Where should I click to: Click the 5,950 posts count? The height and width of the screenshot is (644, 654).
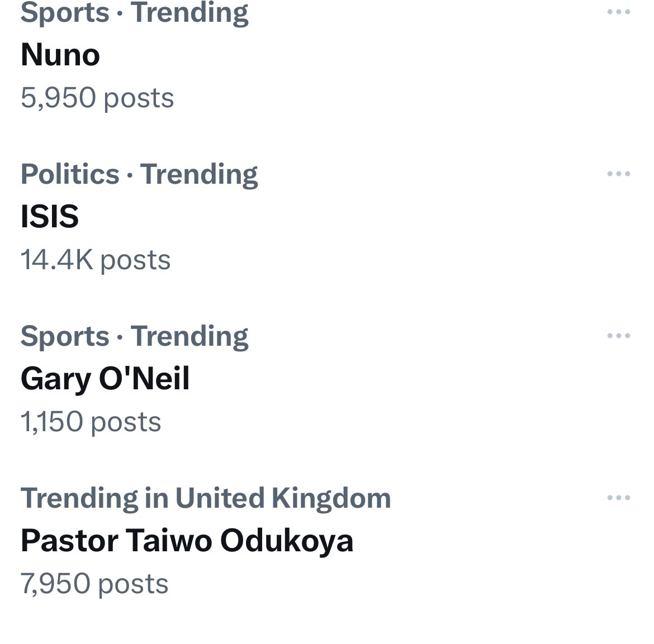97,98
